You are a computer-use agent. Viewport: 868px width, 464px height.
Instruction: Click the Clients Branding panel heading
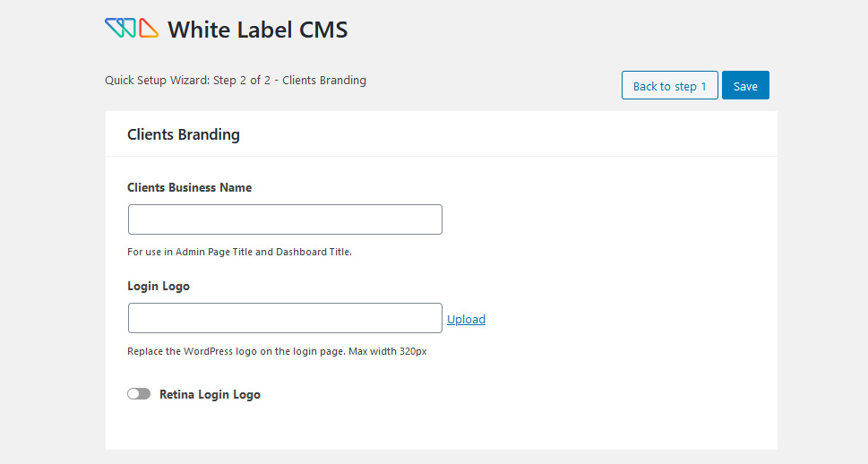[x=184, y=134]
